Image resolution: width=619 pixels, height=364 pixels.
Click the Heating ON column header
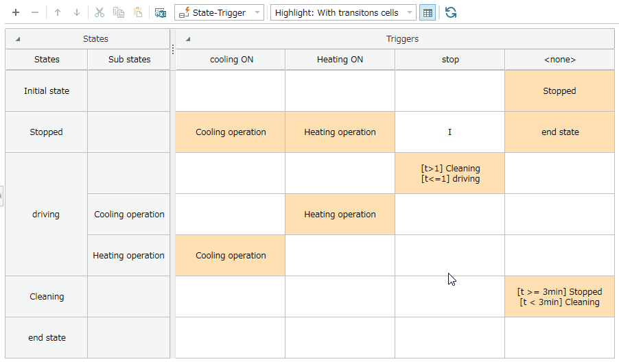pos(340,60)
